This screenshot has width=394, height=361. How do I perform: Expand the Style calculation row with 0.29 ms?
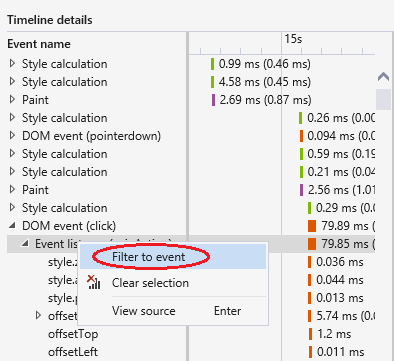click(12, 207)
